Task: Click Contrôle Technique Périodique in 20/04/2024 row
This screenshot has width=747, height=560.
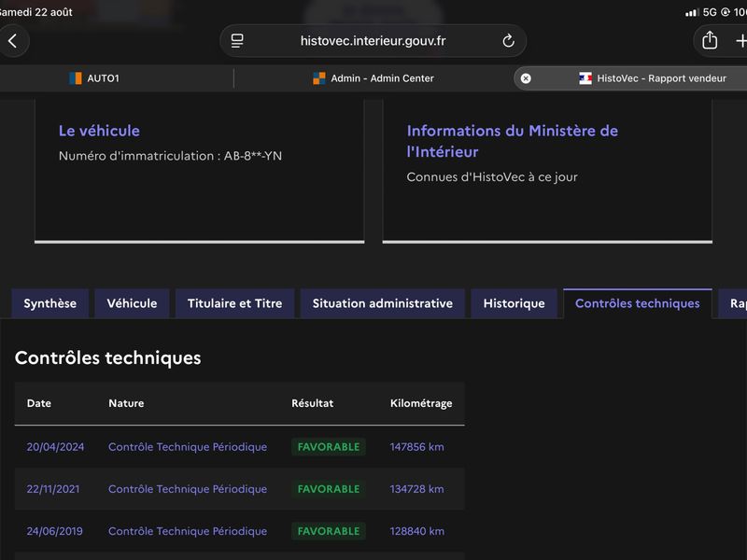Action: click(x=188, y=447)
